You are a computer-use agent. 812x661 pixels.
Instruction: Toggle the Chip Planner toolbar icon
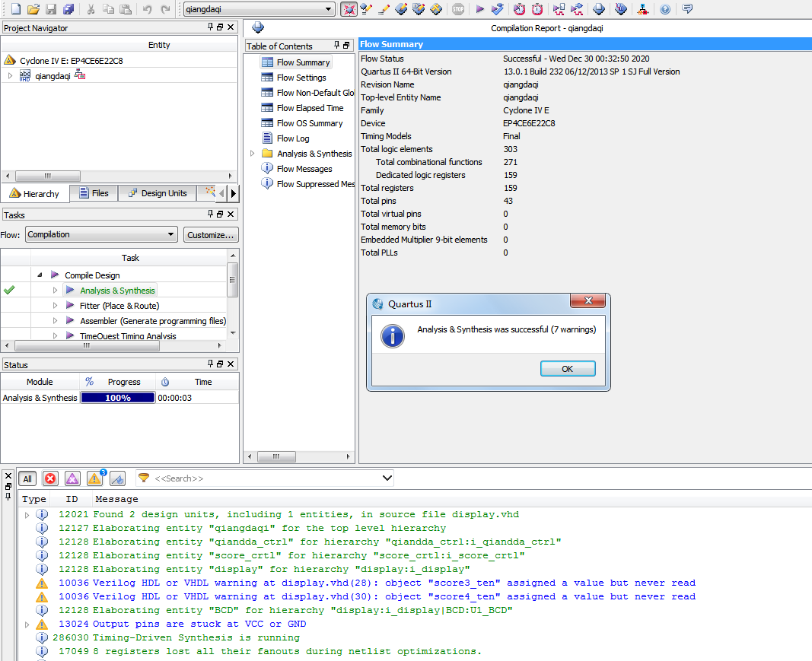pyautogui.click(x=349, y=9)
